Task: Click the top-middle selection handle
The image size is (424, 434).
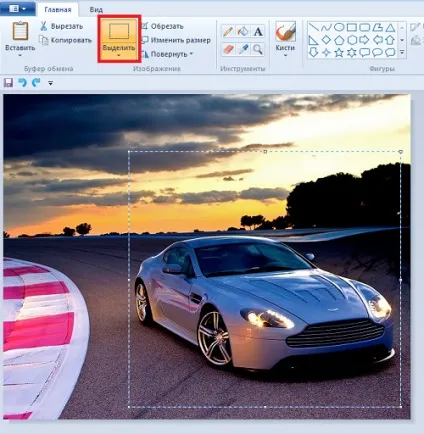Action: (265, 152)
